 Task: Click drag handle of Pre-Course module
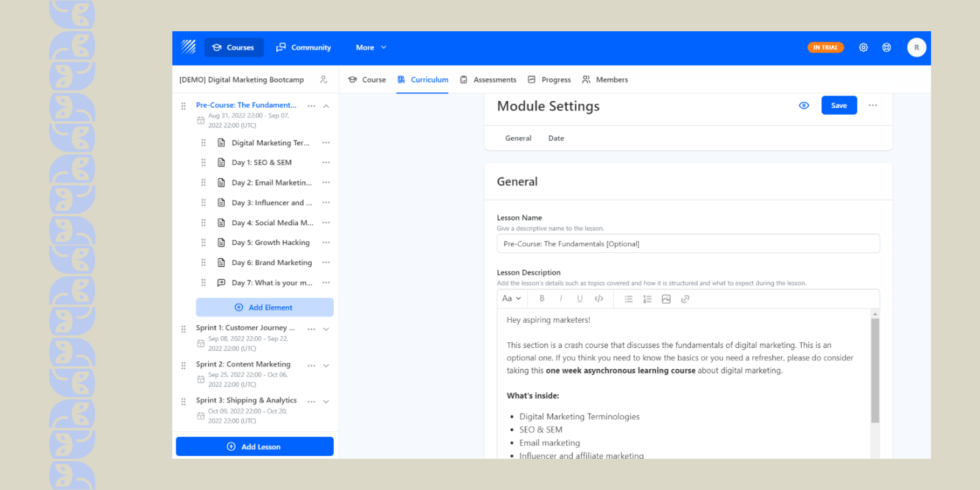coord(183,106)
